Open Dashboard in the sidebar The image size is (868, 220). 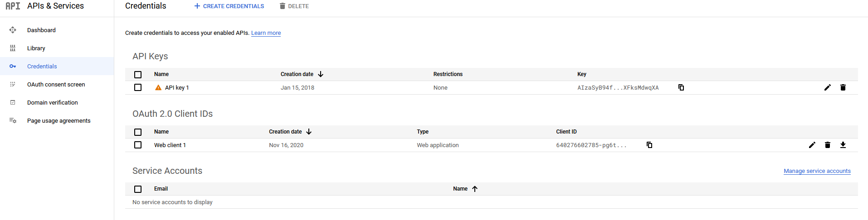(x=41, y=30)
